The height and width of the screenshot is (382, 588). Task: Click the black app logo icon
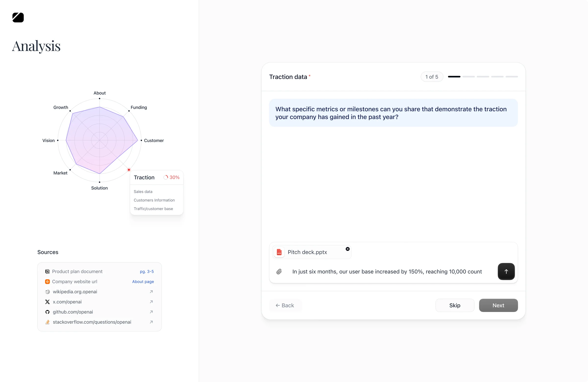coord(18,18)
